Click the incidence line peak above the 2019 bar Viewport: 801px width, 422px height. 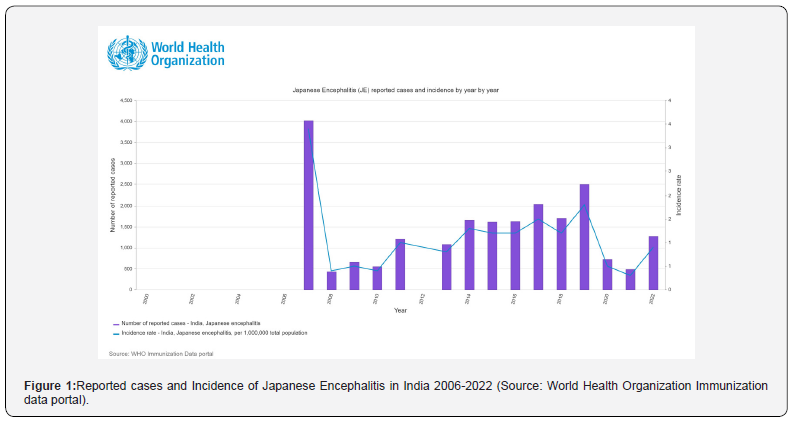pyautogui.click(x=585, y=205)
